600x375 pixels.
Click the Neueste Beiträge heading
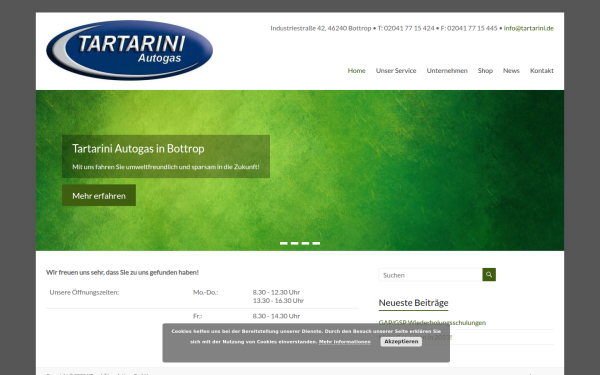(413, 303)
